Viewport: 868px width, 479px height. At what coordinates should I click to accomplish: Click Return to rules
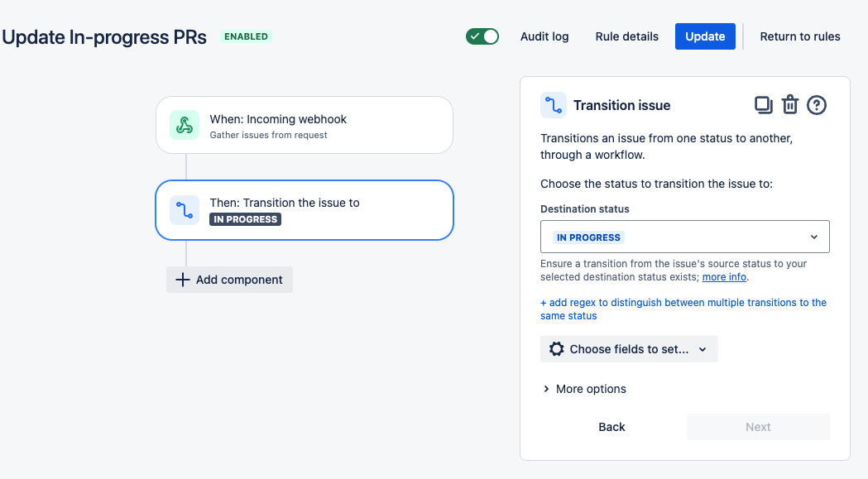(x=799, y=36)
